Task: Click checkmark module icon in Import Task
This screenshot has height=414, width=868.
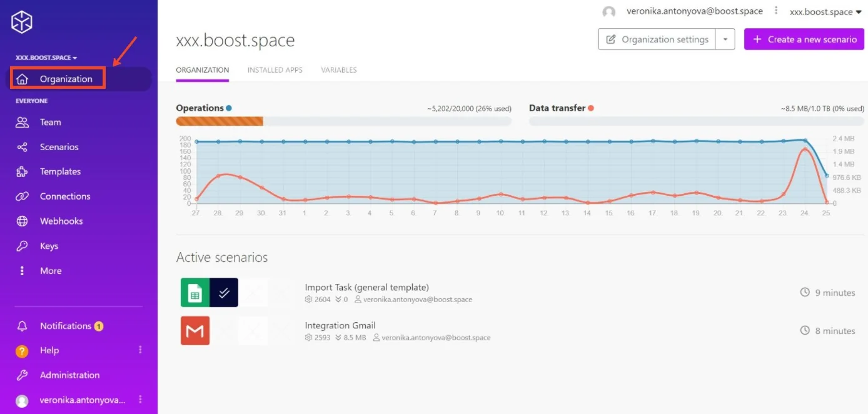Action: pos(224,293)
